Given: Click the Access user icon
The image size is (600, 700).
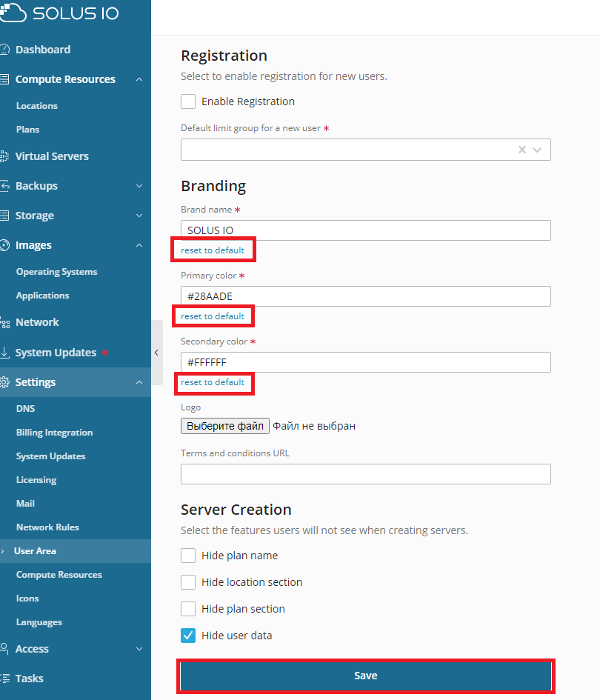Looking at the screenshot, I should [4, 649].
